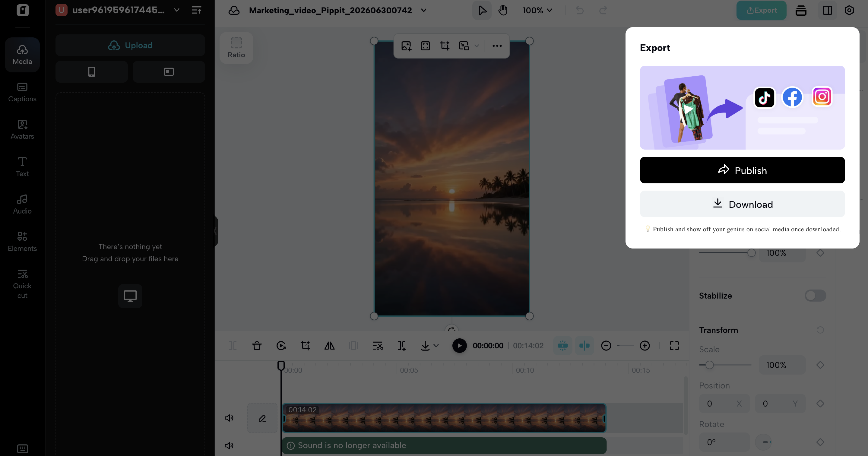Viewport: 868px width, 456px height.
Task: Toggle the timeline magnet snapping
Action: pos(563,346)
